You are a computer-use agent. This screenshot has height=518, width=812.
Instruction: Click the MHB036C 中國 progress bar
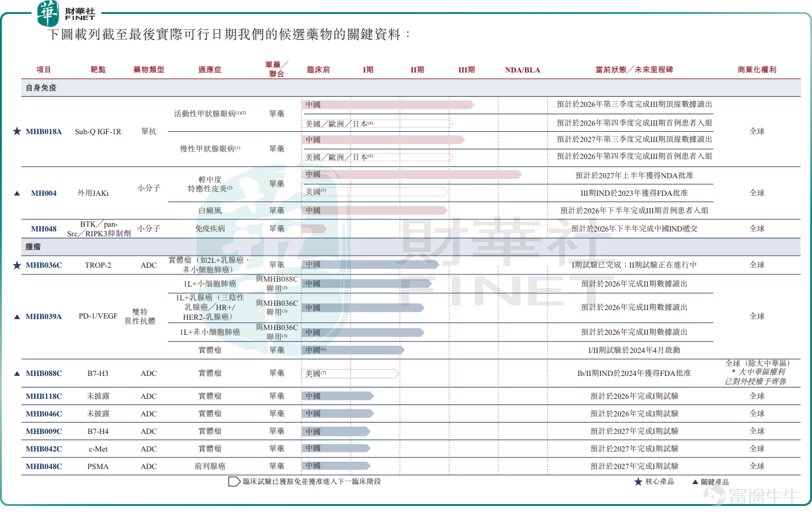click(370, 265)
